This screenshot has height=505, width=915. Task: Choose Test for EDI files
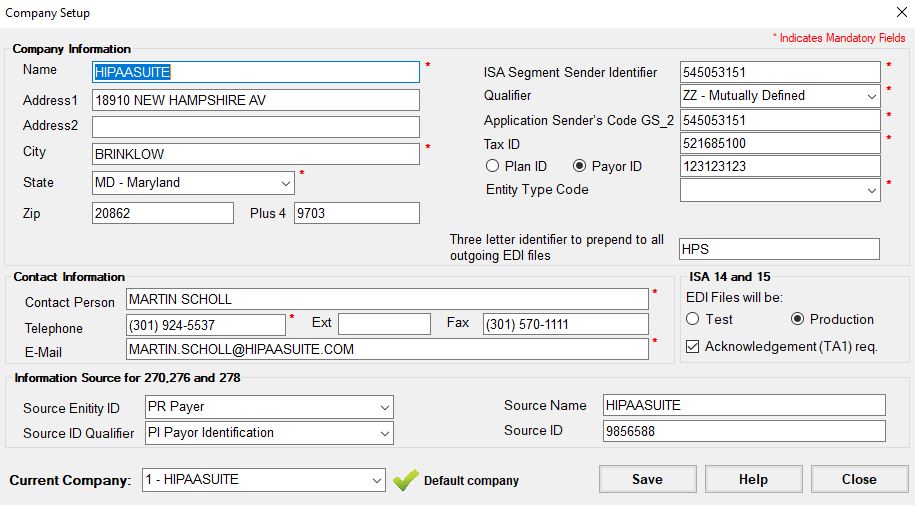coord(693,319)
